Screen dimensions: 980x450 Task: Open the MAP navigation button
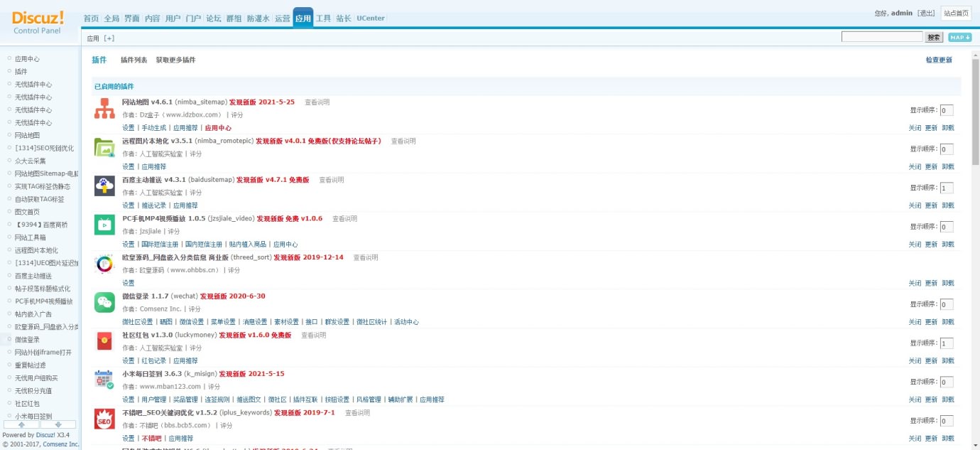[959, 38]
